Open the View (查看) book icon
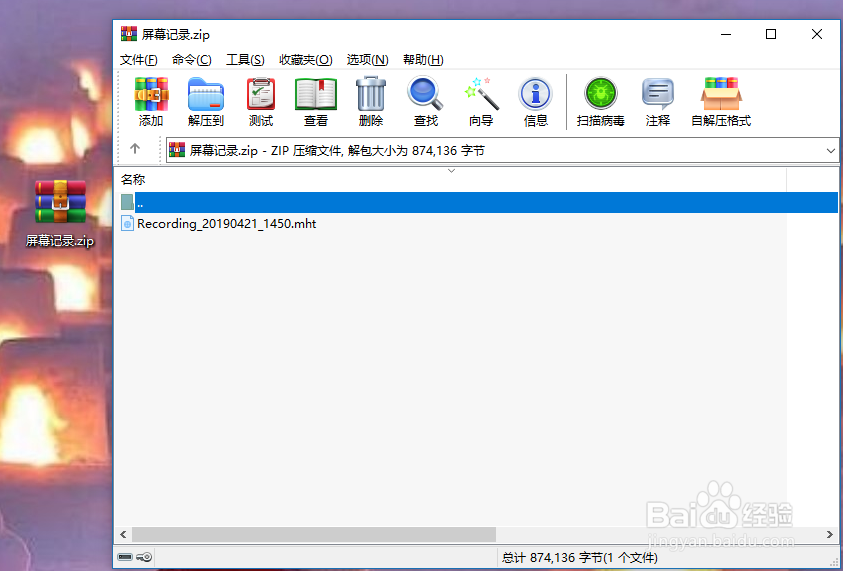The height and width of the screenshot is (571, 843). pos(316,102)
